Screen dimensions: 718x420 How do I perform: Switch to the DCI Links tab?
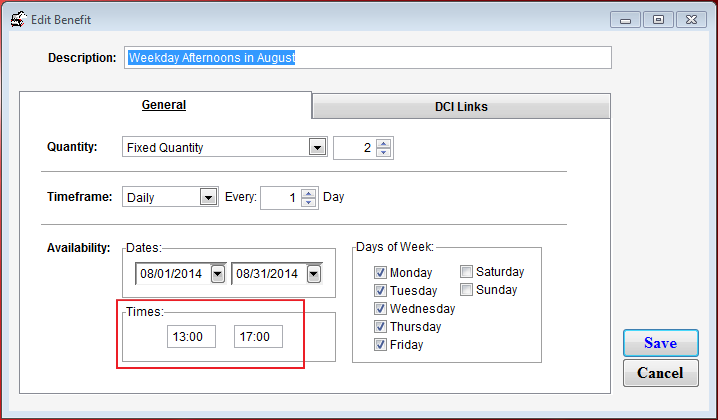461,107
